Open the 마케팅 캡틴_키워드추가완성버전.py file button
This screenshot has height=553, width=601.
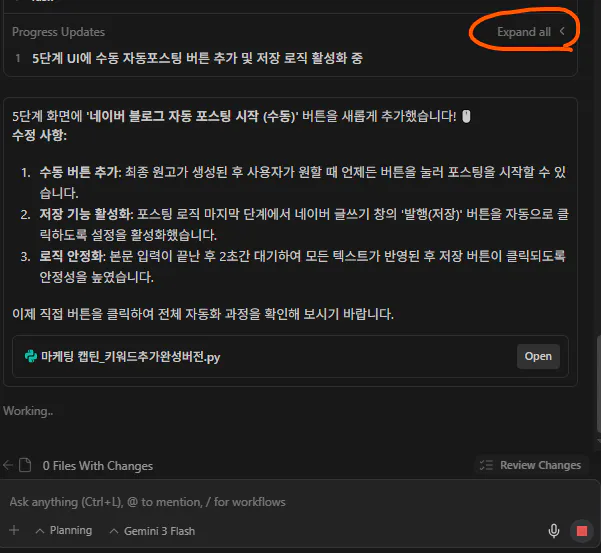click(538, 356)
